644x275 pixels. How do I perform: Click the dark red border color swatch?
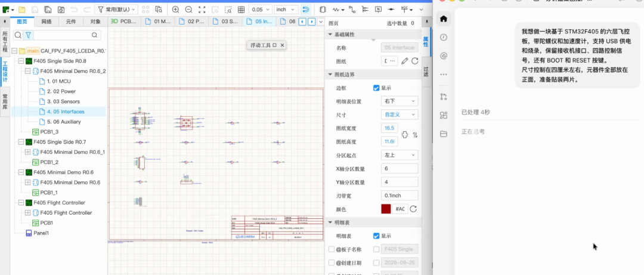386,209
